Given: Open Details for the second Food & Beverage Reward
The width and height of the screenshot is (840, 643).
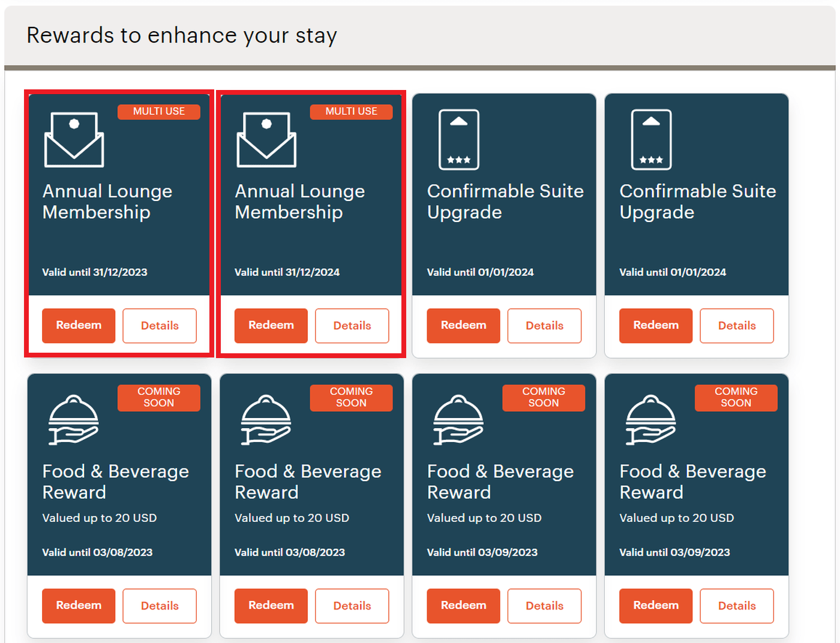Looking at the screenshot, I should [352, 606].
